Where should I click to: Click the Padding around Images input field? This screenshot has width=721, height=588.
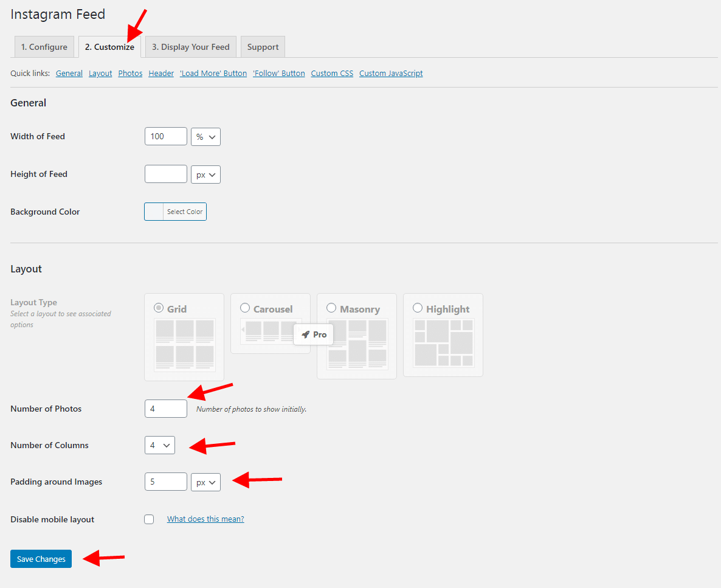[165, 482]
